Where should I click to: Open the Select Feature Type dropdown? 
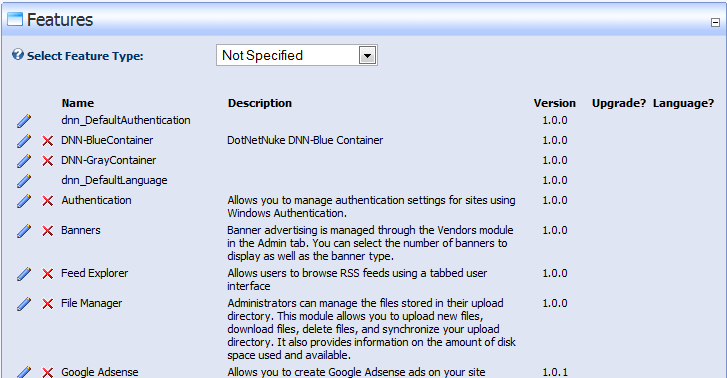coord(297,55)
